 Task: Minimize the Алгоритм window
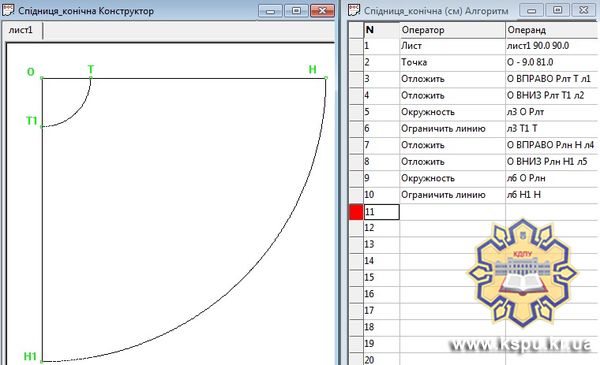point(532,10)
